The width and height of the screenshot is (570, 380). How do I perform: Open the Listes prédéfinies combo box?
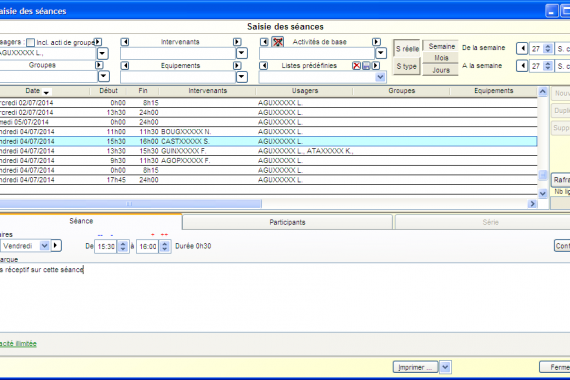pyautogui.click(x=380, y=77)
